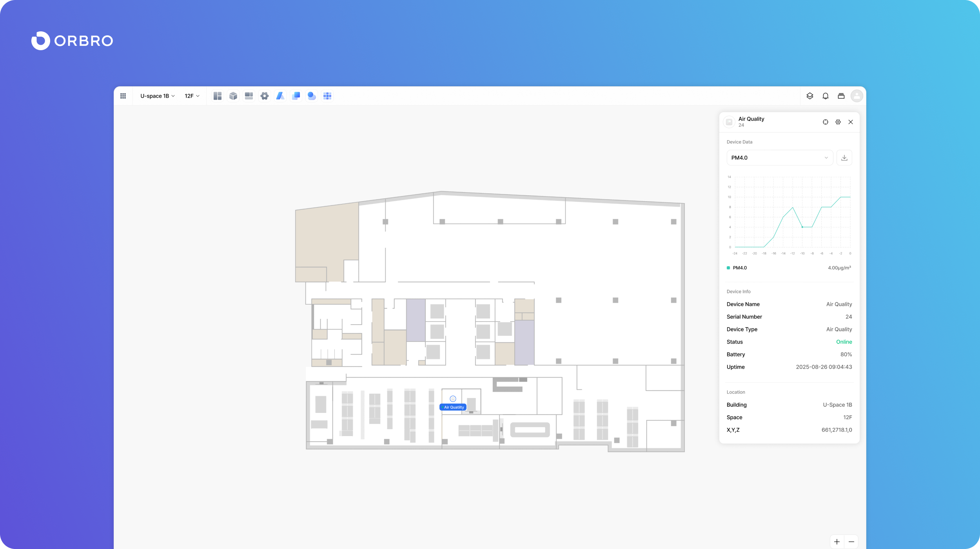Click the dashboard layout toolbar icon
The height and width of the screenshot is (549, 980).
tap(218, 96)
